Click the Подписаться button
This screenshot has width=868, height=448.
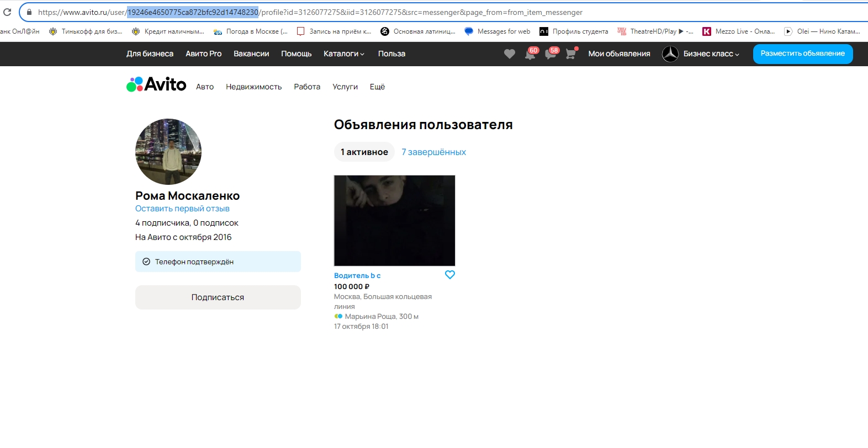pos(218,297)
